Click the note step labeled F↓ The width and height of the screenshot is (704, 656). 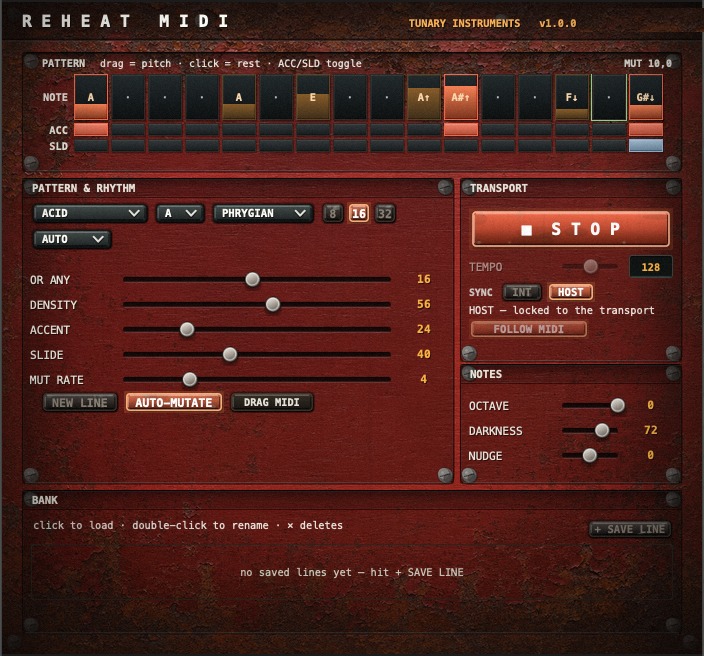[572, 97]
